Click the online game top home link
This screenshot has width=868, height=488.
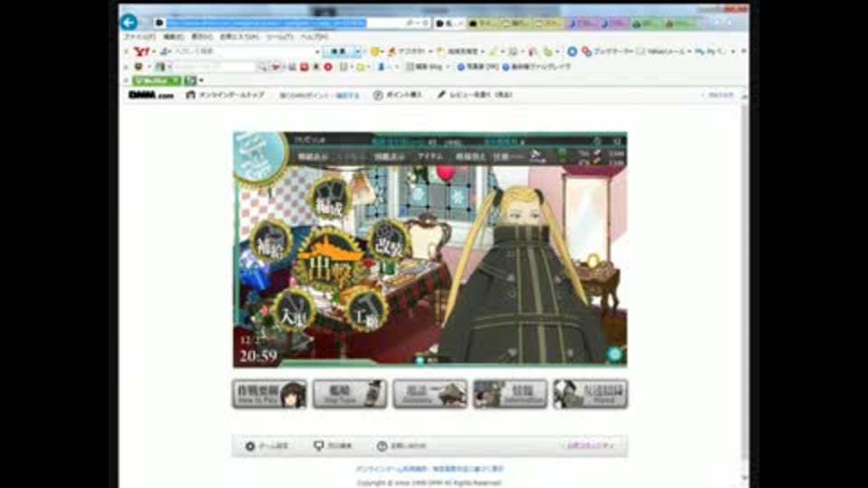click(225, 95)
